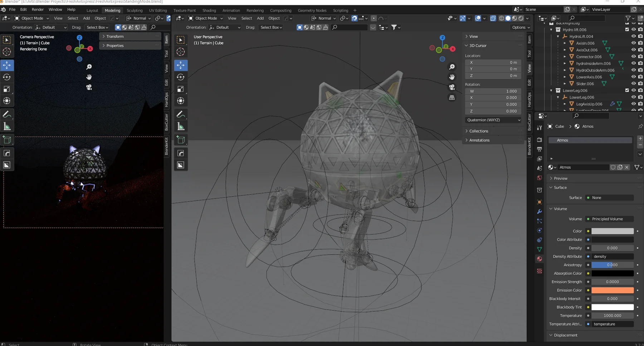Open the File menu
This screenshot has width=644, height=346.
12,10
